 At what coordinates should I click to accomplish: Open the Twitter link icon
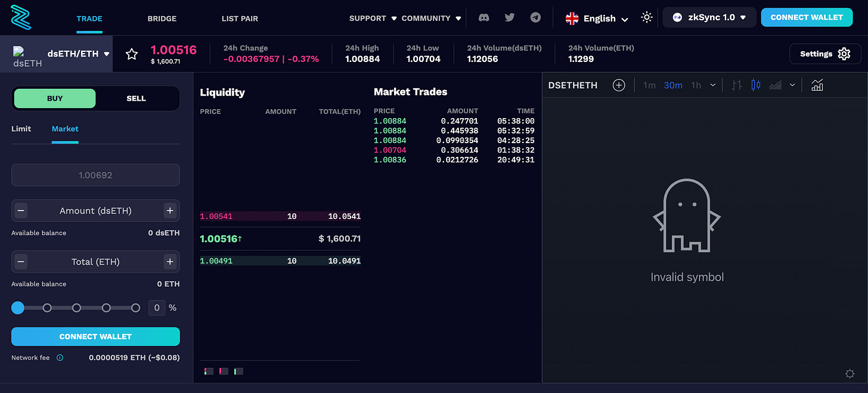[x=510, y=17]
